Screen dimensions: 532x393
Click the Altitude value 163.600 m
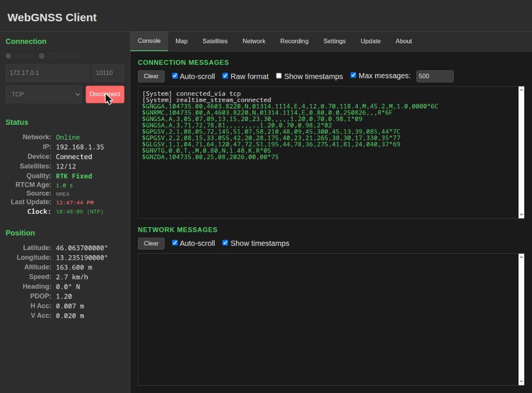74,268
